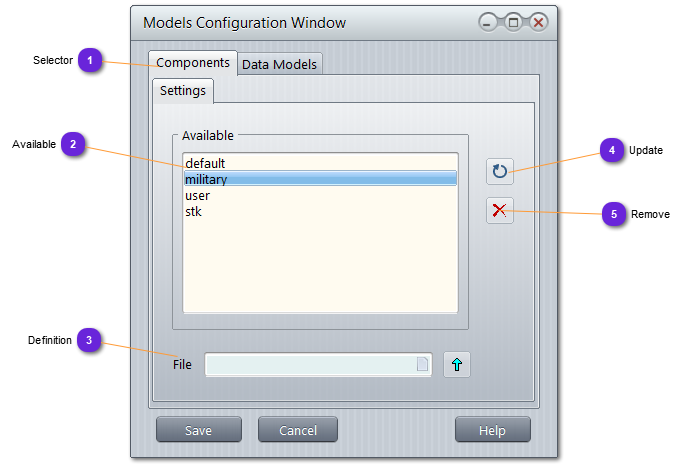Click numbered callout badge 3 for Definition

(x=89, y=341)
